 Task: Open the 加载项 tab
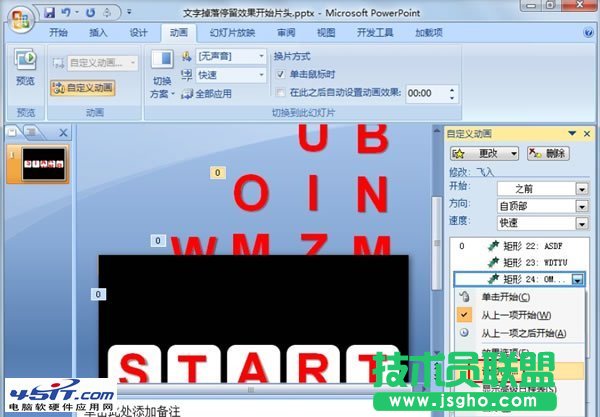point(429,33)
